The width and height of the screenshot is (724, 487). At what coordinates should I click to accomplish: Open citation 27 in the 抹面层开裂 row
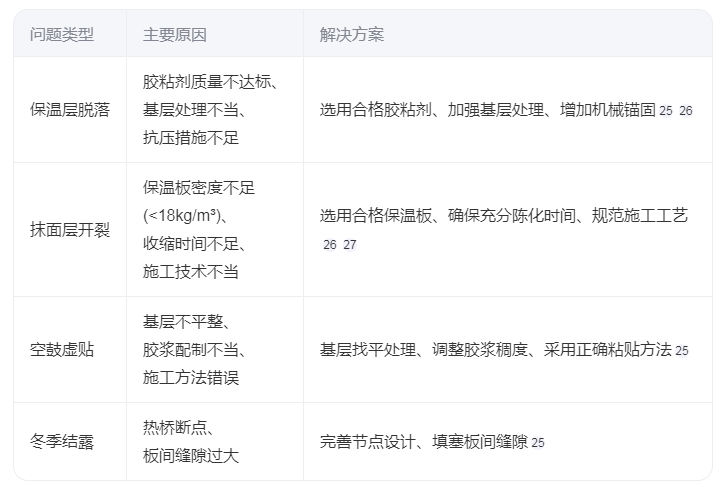pyautogui.click(x=350, y=244)
